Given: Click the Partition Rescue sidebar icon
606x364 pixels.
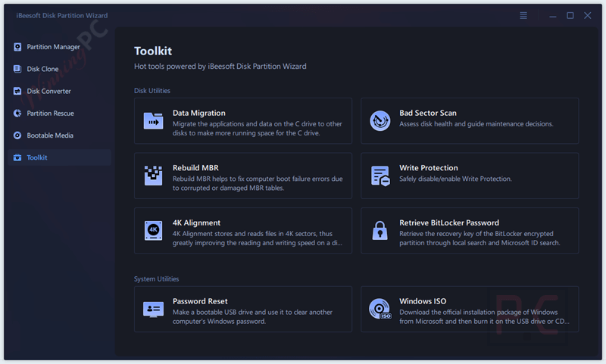Looking at the screenshot, I should coord(17,113).
